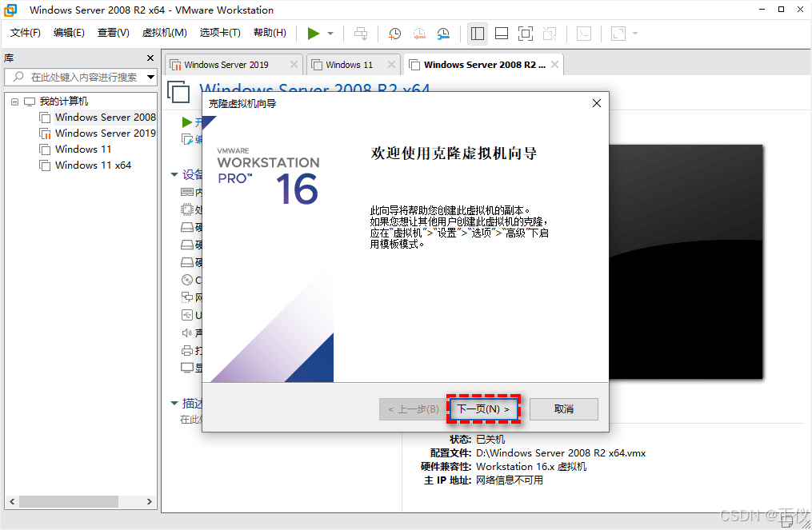The image size is (812, 530).
Task: Click the enter full screen toolbar icon
Action: 525,34
